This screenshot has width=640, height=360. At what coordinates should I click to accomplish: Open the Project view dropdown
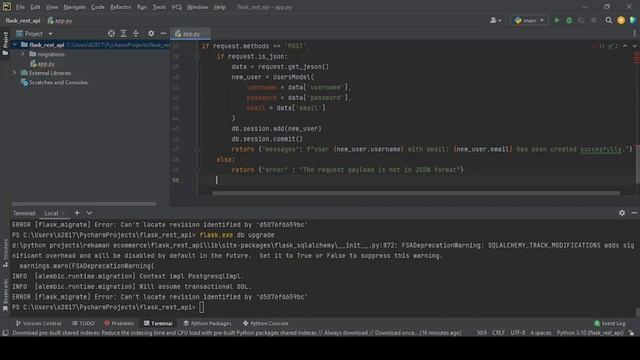click(x=34, y=34)
